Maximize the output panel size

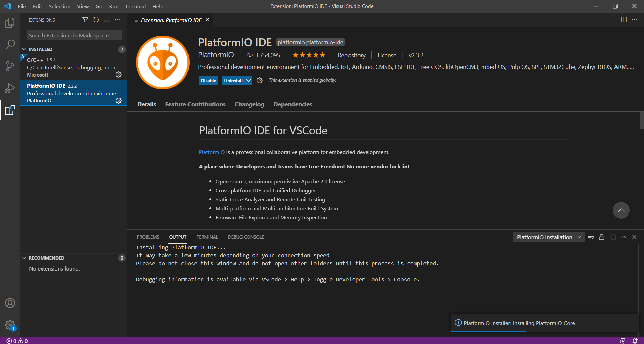(624, 237)
